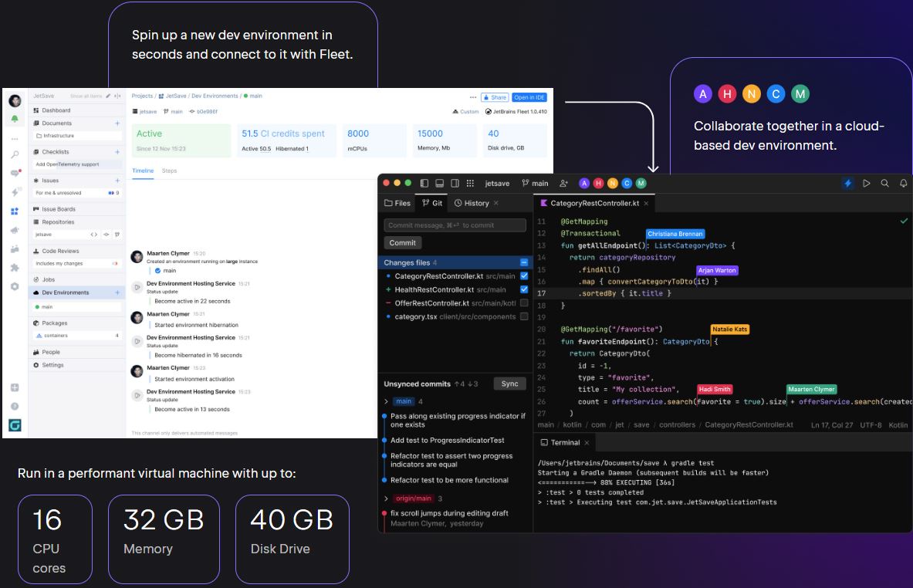This screenshot has height=588, width=913.
Task: Add a new dev environment with the plus icon
Action: (x=117, y=292)
